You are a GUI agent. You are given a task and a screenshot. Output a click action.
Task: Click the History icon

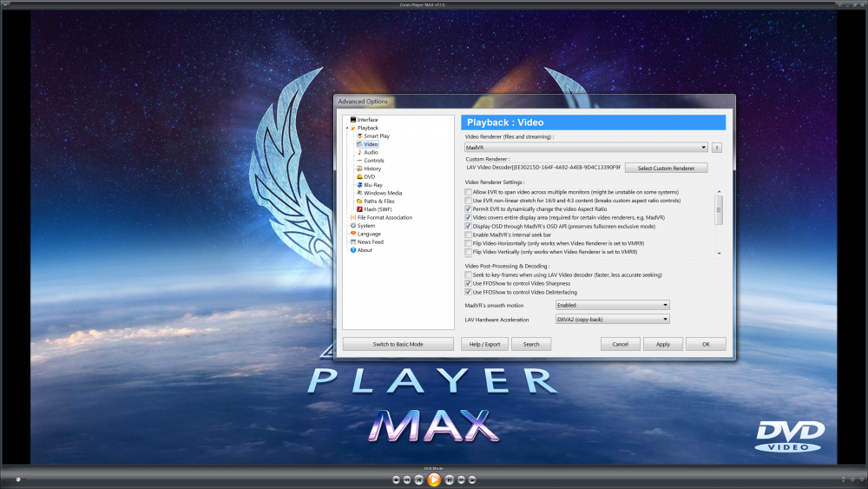(x=359, y=169)
